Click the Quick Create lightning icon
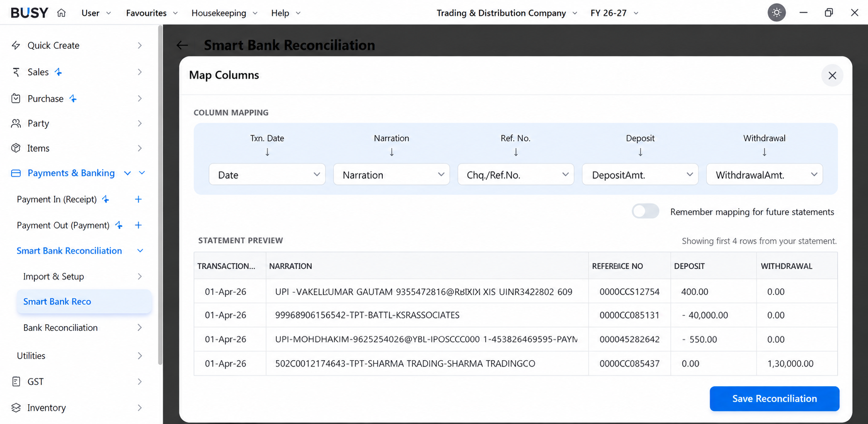Viewport: 868px width, 424px height. (x=16, y=45)
